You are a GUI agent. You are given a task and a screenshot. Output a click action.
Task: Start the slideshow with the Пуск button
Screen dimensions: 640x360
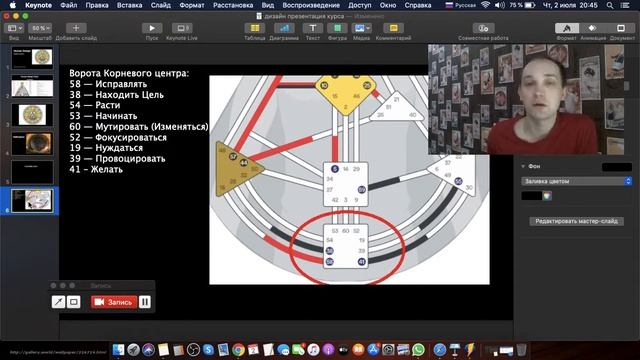[152, 28]
